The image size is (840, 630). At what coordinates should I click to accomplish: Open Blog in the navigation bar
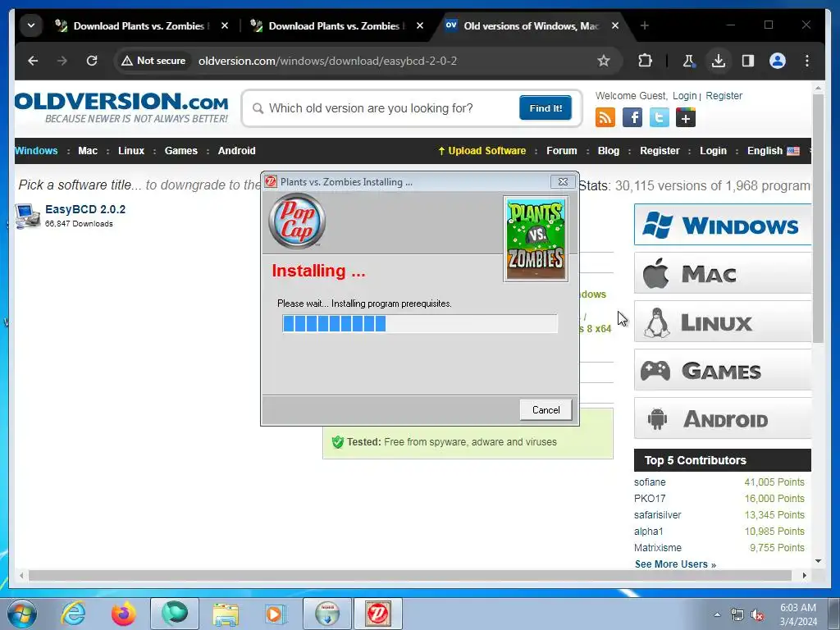tap(609, 151)
